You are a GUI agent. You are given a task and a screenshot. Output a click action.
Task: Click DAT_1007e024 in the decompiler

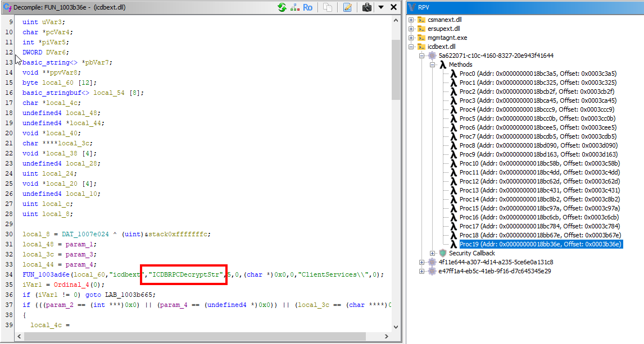click(85, 234)
